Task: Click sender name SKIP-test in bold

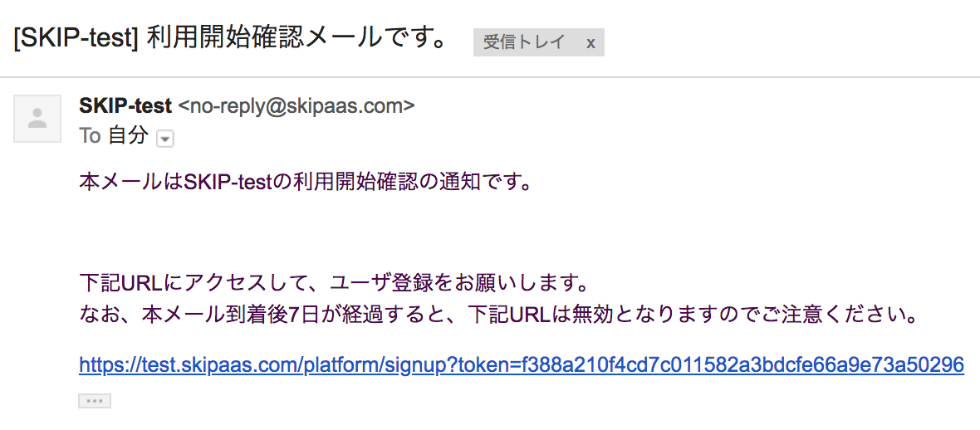Action: [x=125, y=106]
